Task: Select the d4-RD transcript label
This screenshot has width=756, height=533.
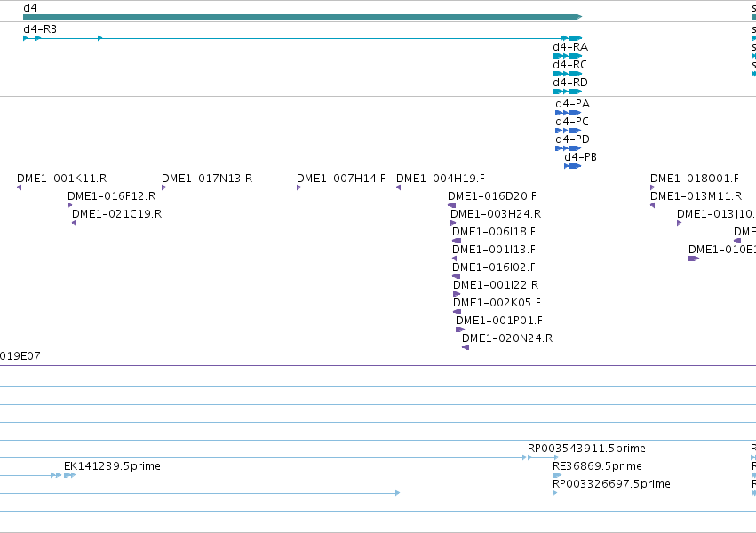Action: point(570,83)
